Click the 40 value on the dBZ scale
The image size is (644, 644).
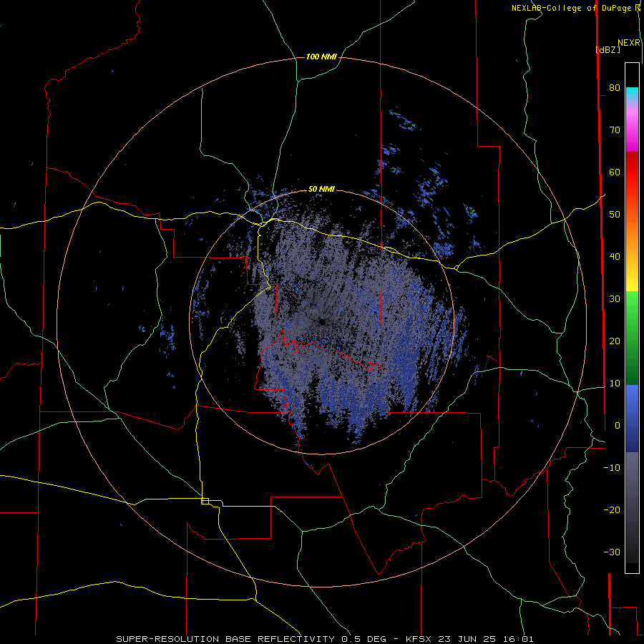[x=615, y=257]
